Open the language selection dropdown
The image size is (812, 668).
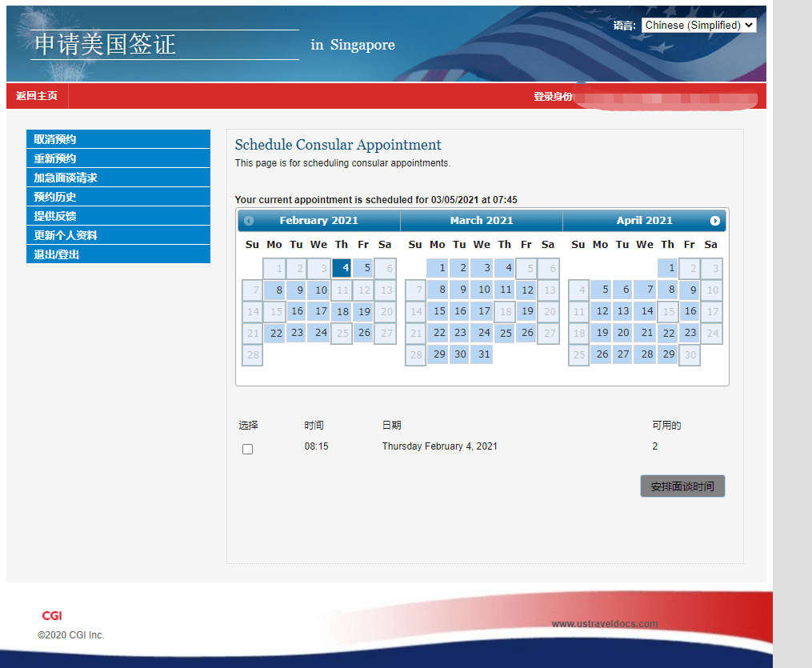pos(698,25)
